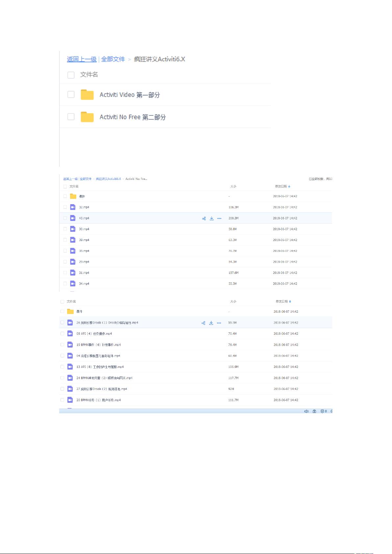Open the Activiti Video 第一部分 folder name
This screenshot has width=392, height=554.
tap(130, 95)
